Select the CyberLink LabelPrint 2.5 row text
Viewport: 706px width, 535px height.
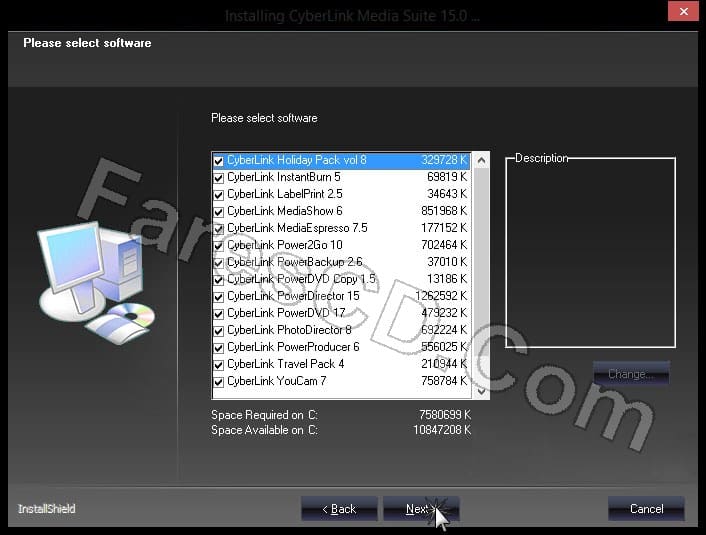click(285, 194)
